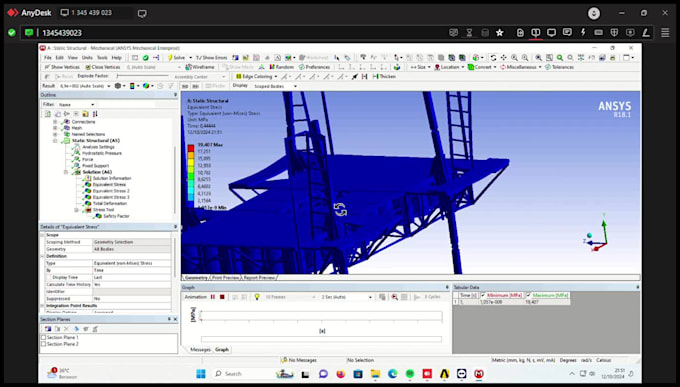Viewport: 680px width, 387px height.
Task: Click zoom icon in Graph animation toolbar
Action: point(395,297)
